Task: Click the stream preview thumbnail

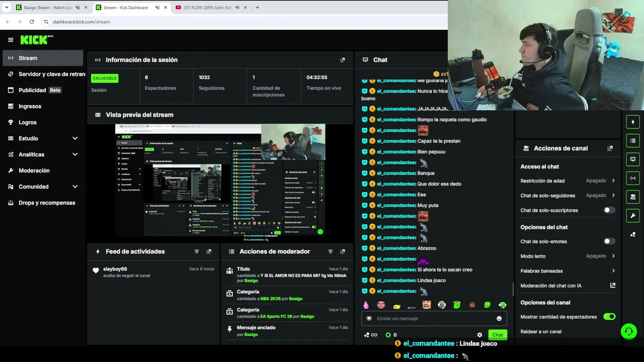Action: tap(220, 180)
